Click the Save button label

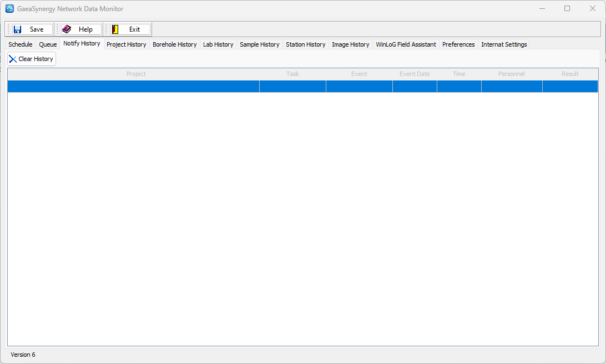[x=37, y=29]
